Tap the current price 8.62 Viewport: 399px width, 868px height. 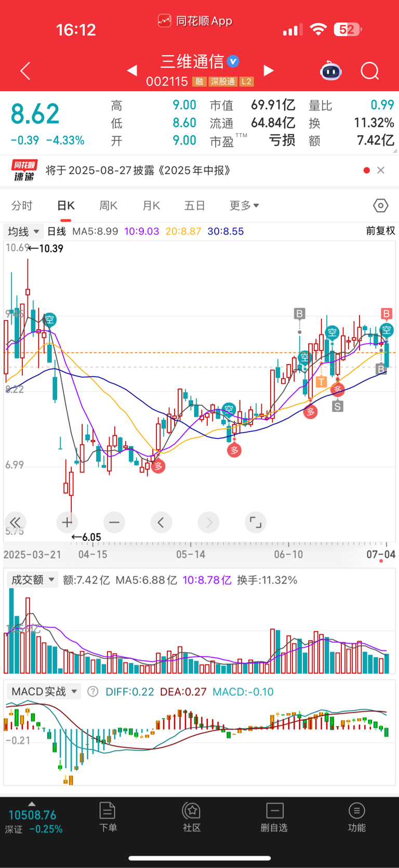pyautogui.click(x=35, y=114)
